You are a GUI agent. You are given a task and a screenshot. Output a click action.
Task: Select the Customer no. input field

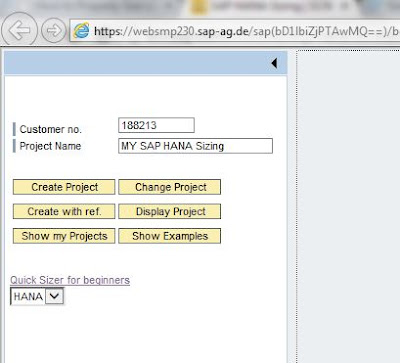[156, 125]
